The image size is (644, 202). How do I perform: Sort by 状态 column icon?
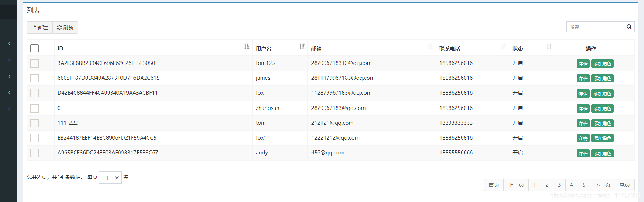point(549,46)
